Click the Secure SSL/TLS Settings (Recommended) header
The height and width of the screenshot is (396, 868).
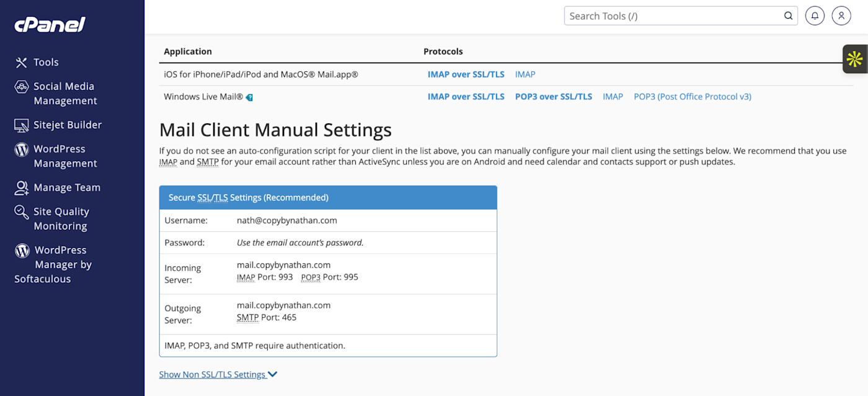(328, 198)
